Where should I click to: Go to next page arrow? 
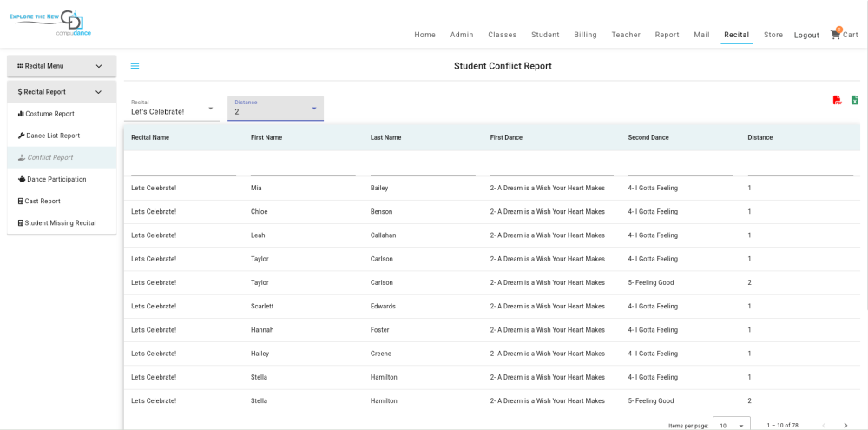[x=845, y=426]
